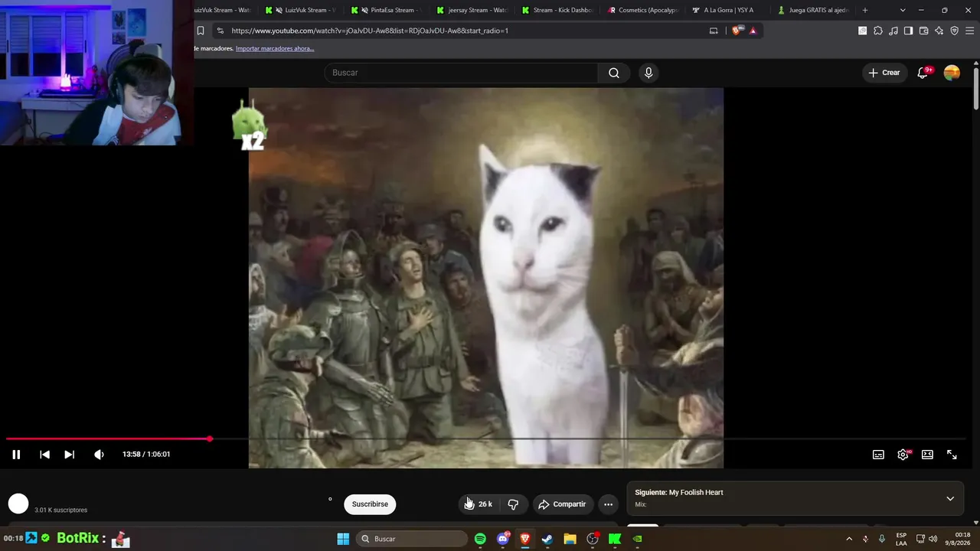Open Brave Rewards triangle icon
This screenshot has height=551, width=980.
753,31
